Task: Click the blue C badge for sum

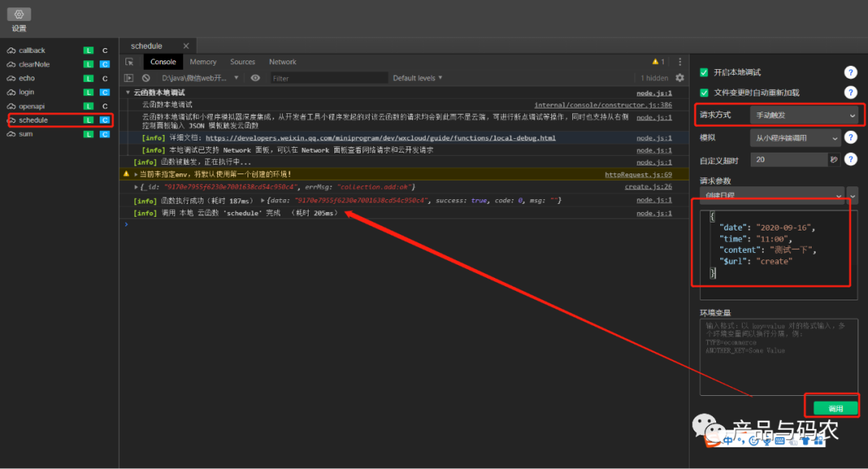Action: click(104, 134)
